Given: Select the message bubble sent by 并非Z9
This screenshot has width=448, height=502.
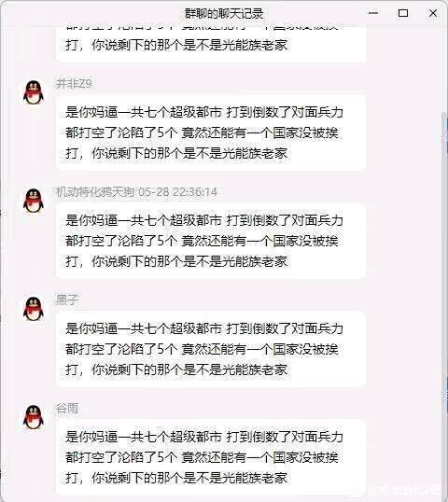Looking at the screenshot, I should [211, 132].
